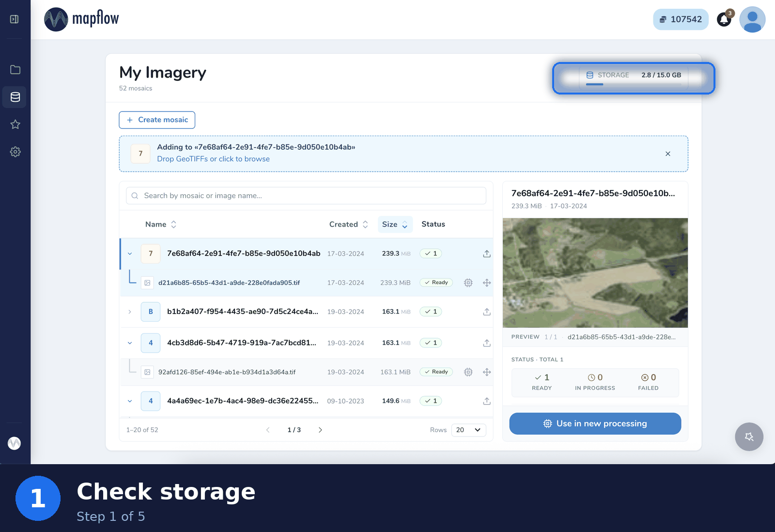Viewport: 775px width, 532px height.
Task: Open the Rows per page dropdown
Action: 468,430
